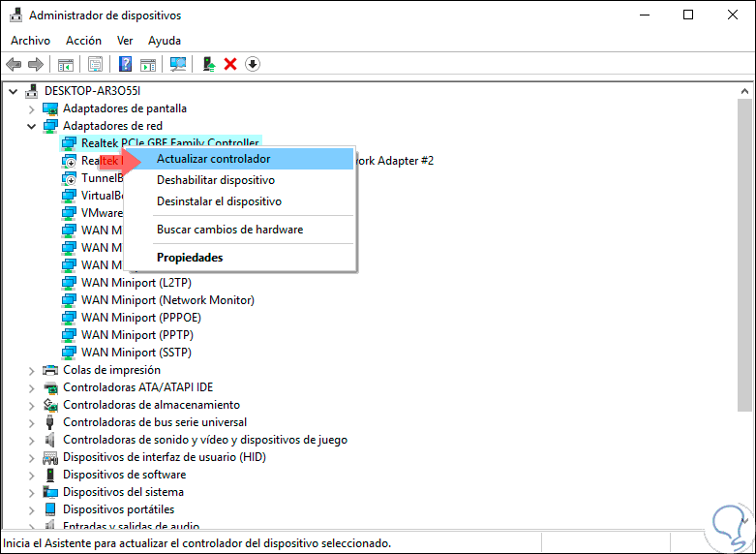
Task: Collapse the DESKTOP-AR3O55I root node
Action: (x=13, y=91)
